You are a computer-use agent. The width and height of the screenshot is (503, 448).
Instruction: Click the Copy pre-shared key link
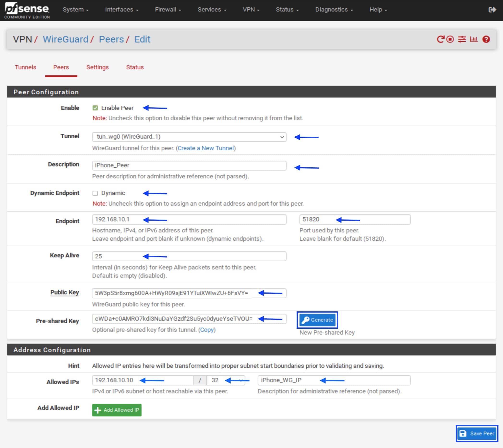(207, 330)
